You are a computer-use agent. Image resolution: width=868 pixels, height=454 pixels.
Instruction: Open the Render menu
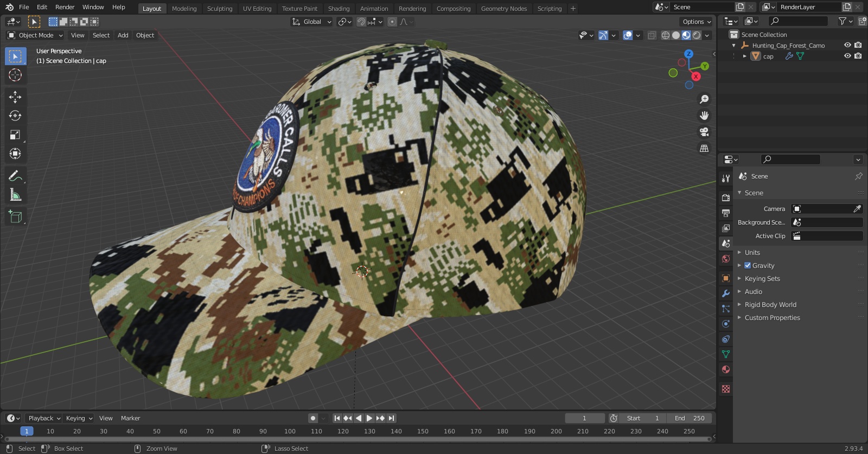pyautogui.click(x=65, y=7)
